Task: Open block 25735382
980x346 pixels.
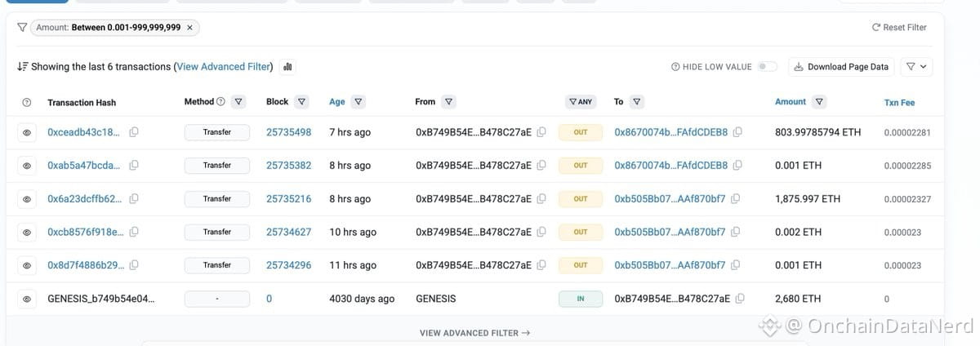Action: pyautogui.click(x=288, y=166)
